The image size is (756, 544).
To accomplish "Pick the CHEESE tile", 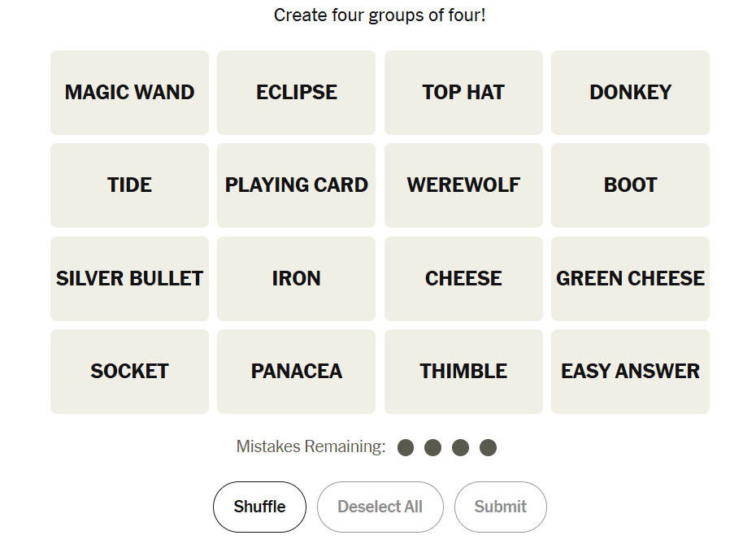I will coord(463,279).
